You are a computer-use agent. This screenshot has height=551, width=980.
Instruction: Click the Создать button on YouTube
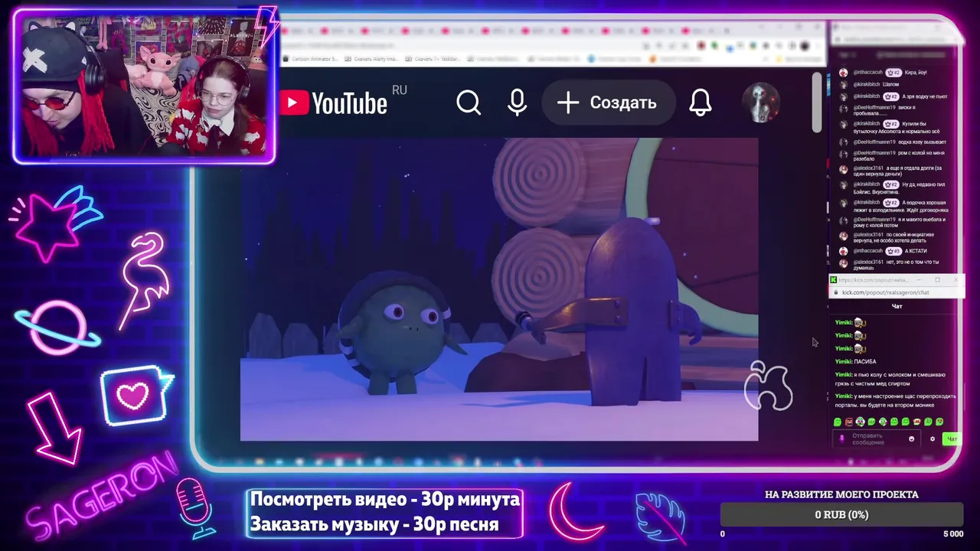coord(609,103)
